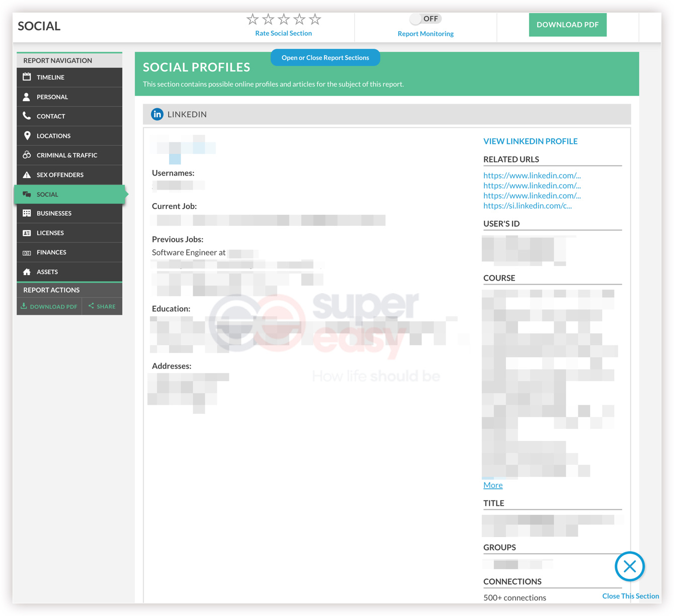Open the Finances section
The height and width of the screenshot is (616, 674).
tap(69, 252)
